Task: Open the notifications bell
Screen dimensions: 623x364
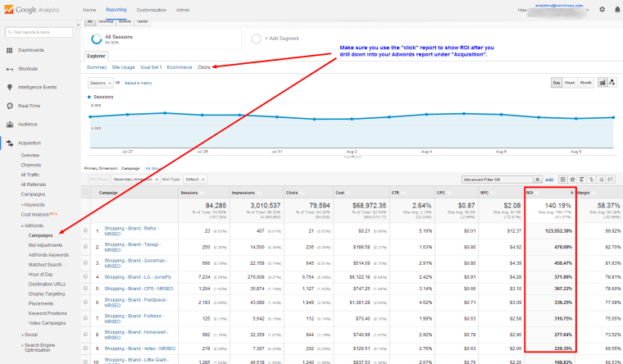Action: pyautogui.click(x=617, y=9)
